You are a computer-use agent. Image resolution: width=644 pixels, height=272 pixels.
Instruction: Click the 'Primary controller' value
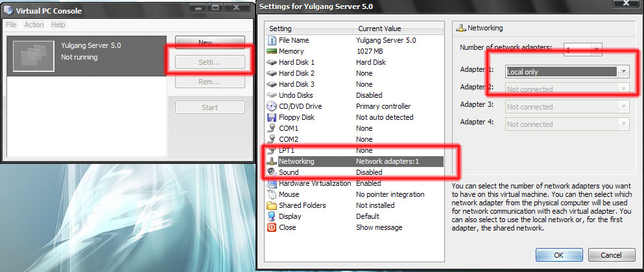coord(383,106)
